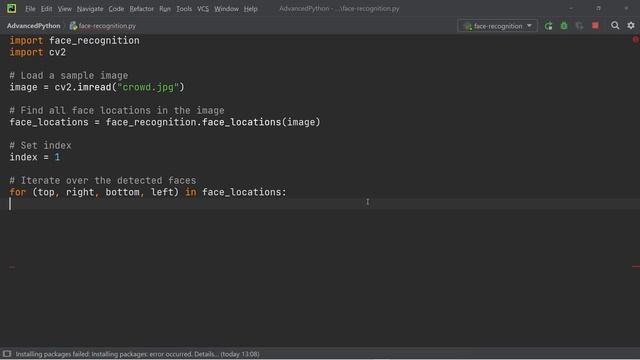Toggle tool window quick access button
640x360 pixels.
[7, 354]
